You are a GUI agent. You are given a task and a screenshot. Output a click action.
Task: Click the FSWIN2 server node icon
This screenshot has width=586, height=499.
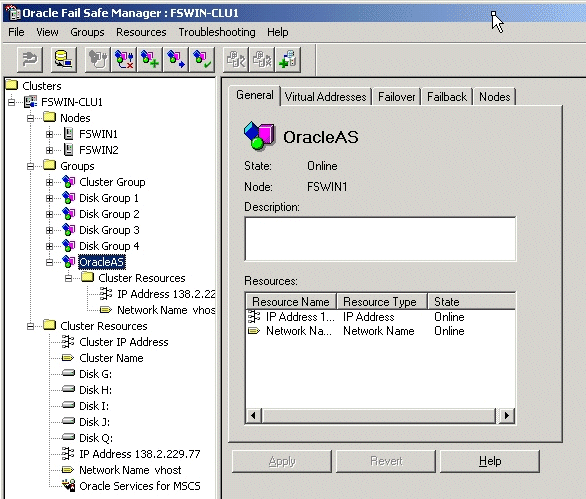[x=68, y=150]
